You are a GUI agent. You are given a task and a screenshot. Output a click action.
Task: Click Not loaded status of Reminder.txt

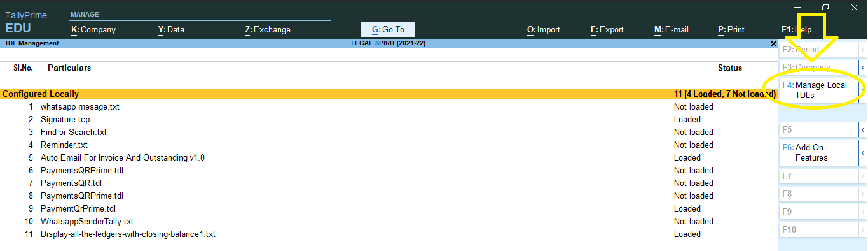694,145
